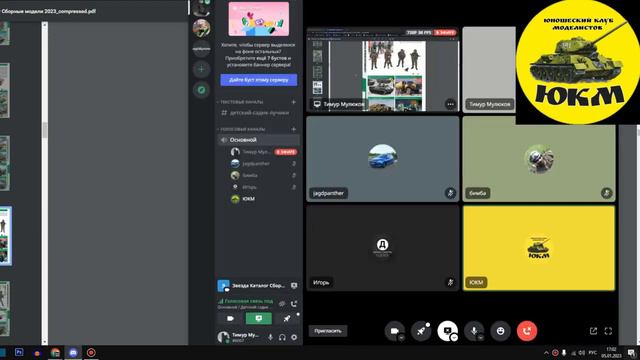Select the jagdpanther participant tile
Screen dimensions: 640x360
(383, 159)
